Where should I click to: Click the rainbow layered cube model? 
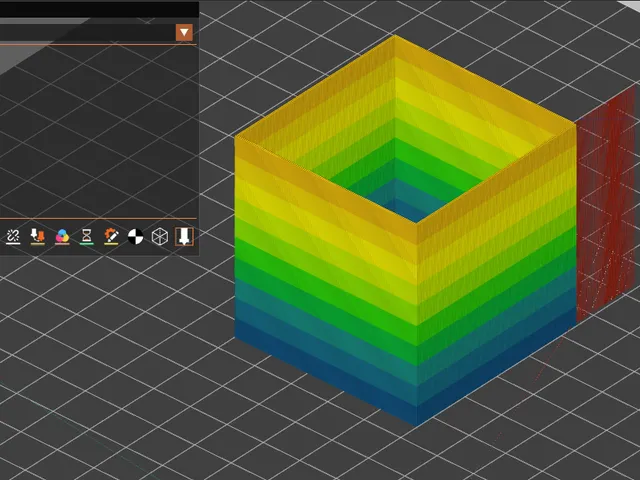(x=405, y=231)
